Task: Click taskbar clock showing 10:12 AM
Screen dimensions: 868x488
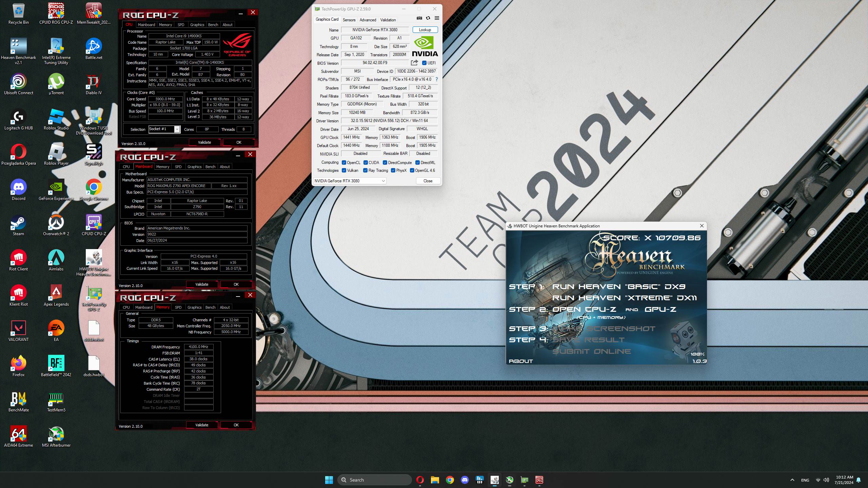Action: (844, 480)
